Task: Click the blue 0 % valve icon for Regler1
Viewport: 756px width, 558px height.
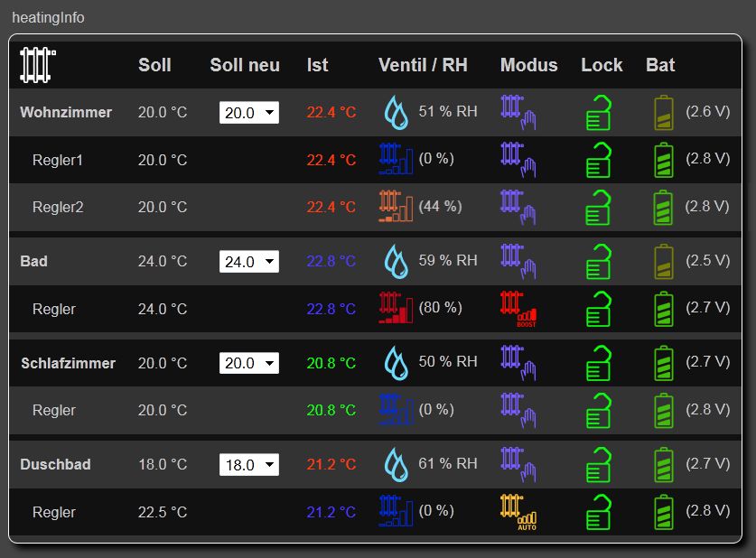Action: [x=396, y=159]
